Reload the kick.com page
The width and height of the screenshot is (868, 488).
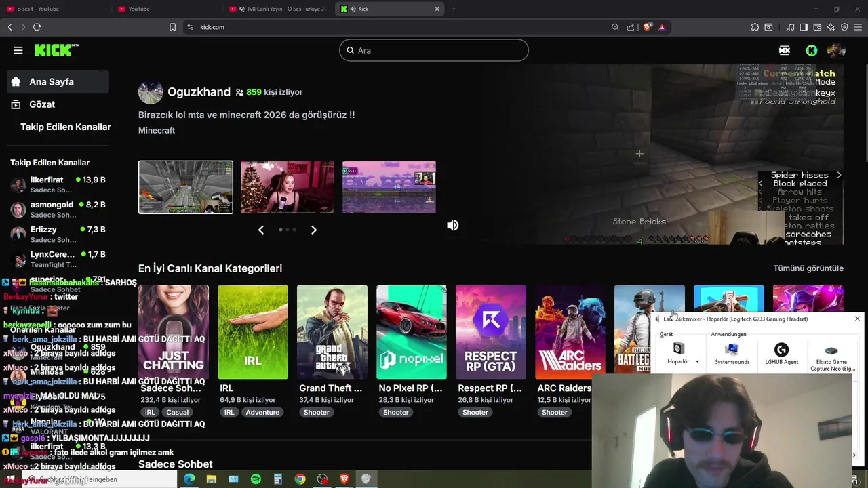pos(37,27)
